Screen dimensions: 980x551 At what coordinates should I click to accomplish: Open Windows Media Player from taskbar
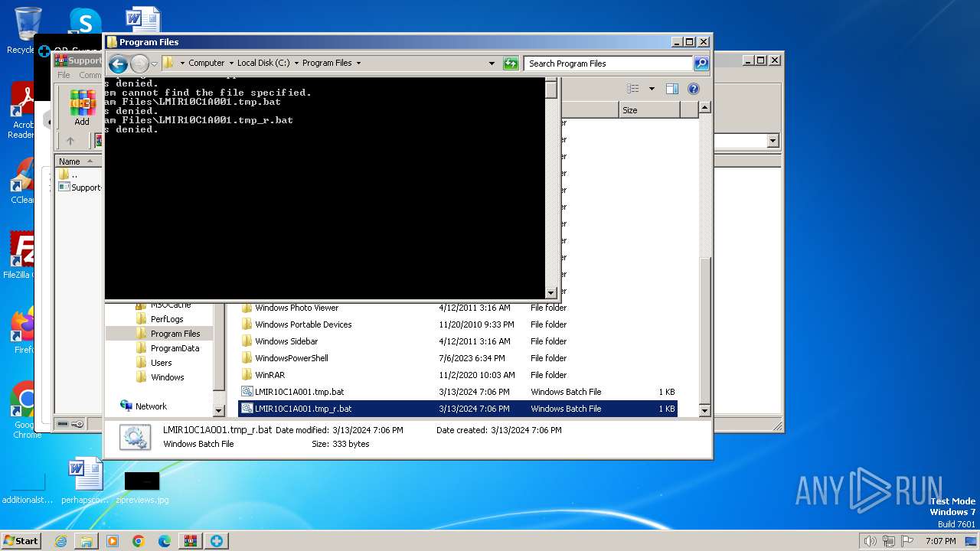[x=113, y=541]
